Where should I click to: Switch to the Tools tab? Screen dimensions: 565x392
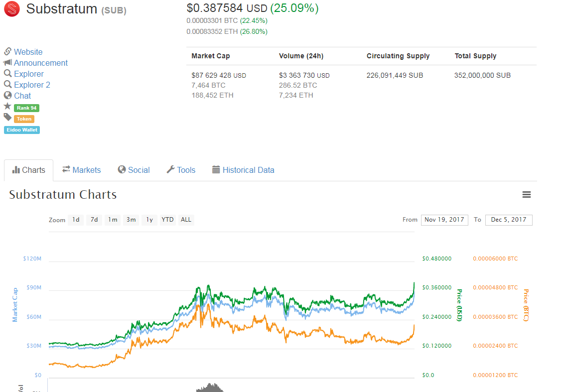pyautogui.click(x=181, y=170)
